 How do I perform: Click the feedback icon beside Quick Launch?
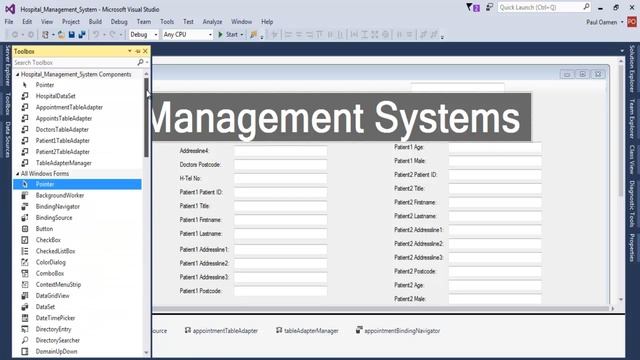point(489,7)
